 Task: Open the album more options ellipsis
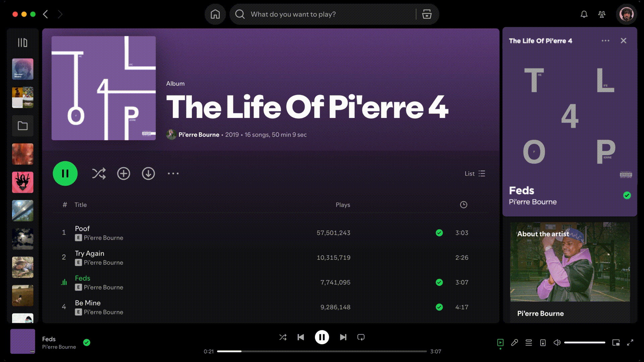point(173,173)
